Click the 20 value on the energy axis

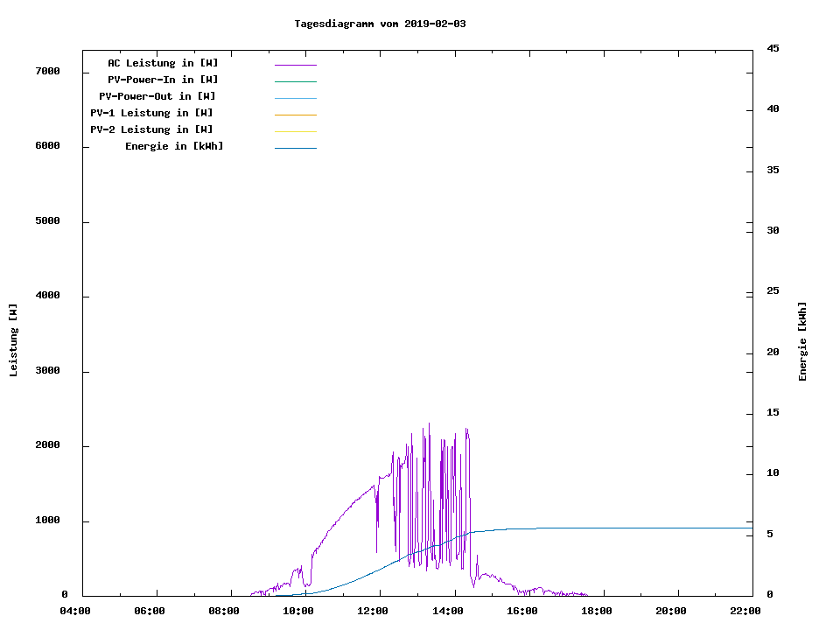[x=773, y=353]
